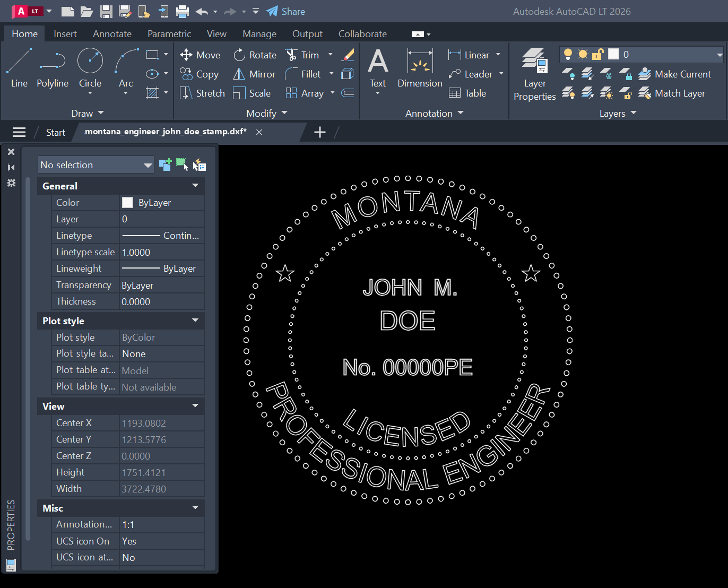Insert a Table annotation
Screen dimensions: 728x588
pyautogui.click(x=467, y=93)
